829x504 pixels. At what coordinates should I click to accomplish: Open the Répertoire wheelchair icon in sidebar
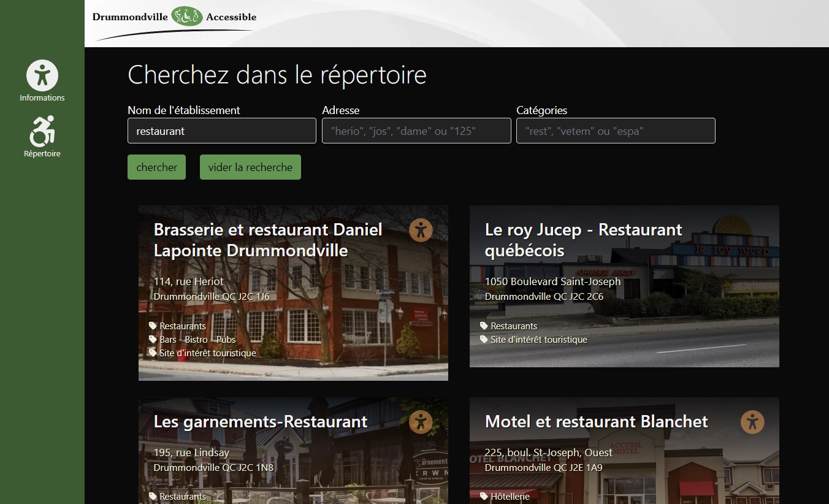(x=42, y=131)
